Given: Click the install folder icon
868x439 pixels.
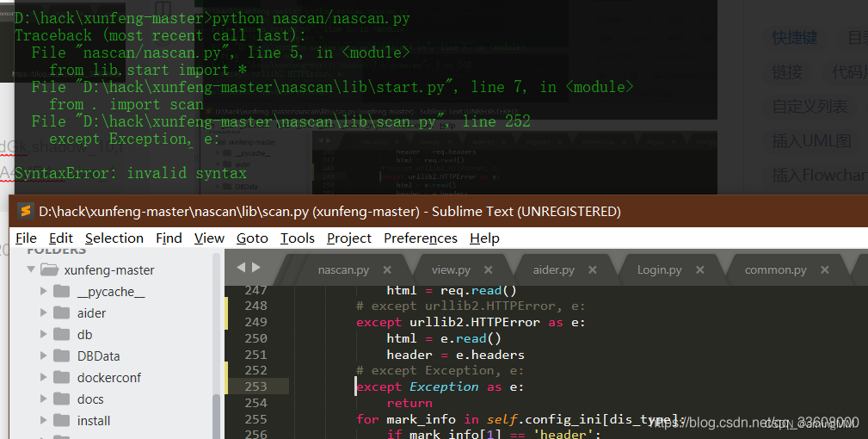Looking at the screenshot, I should (61, 420).
